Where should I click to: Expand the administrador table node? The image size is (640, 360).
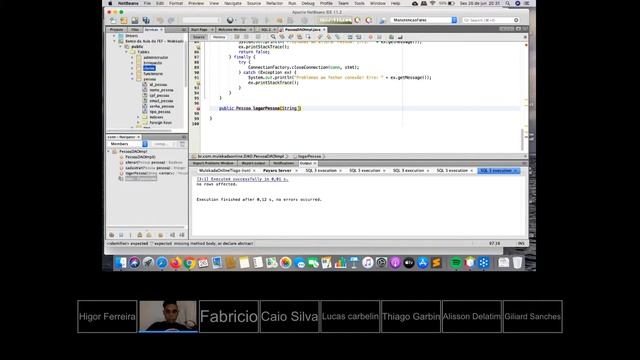click(x=132, y=58)
